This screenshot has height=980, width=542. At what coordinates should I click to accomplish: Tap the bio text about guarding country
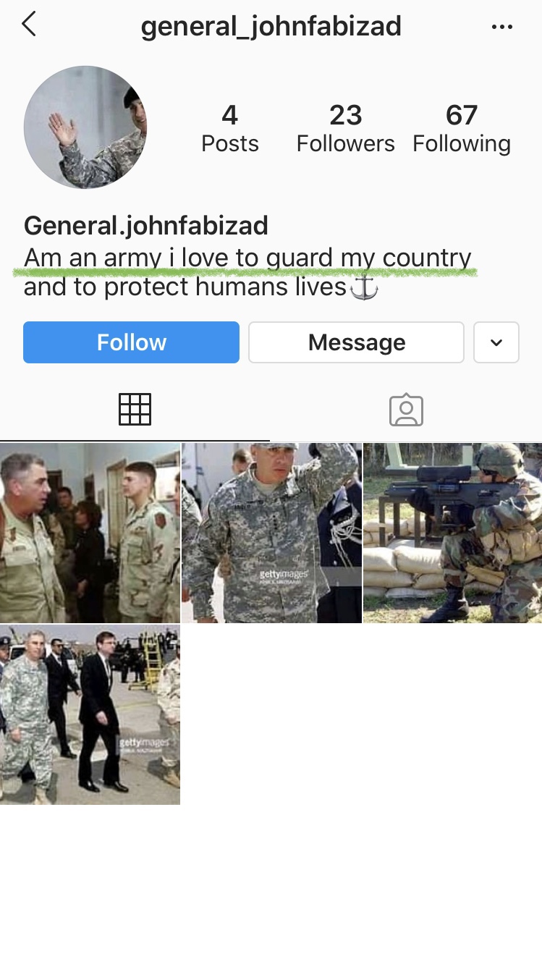click(247, 272)
